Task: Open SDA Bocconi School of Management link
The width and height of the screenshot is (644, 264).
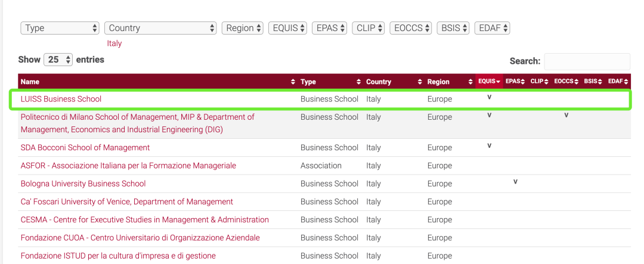Action: [x=85, y=147]
